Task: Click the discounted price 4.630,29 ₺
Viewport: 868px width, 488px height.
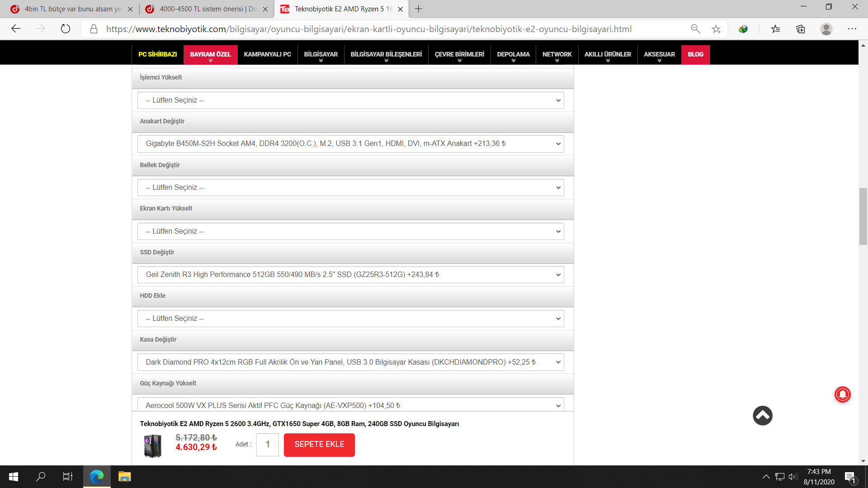Action: 196,447
